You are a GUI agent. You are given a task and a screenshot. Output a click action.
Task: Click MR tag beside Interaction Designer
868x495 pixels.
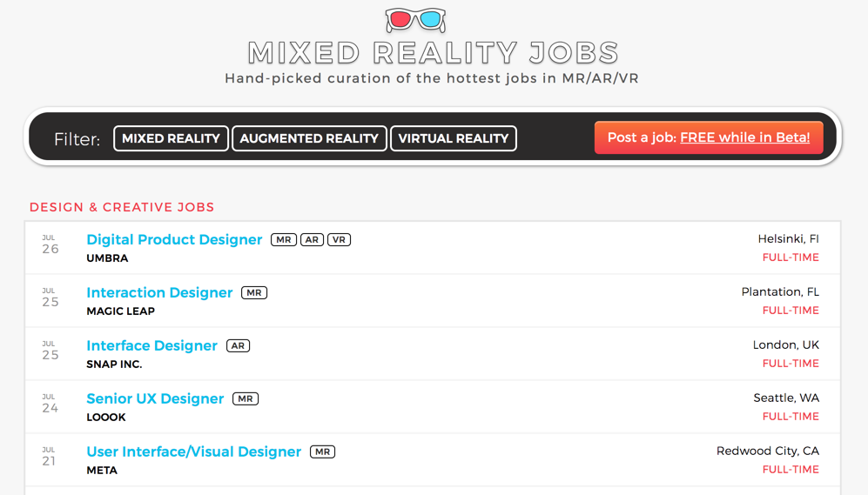254,292
